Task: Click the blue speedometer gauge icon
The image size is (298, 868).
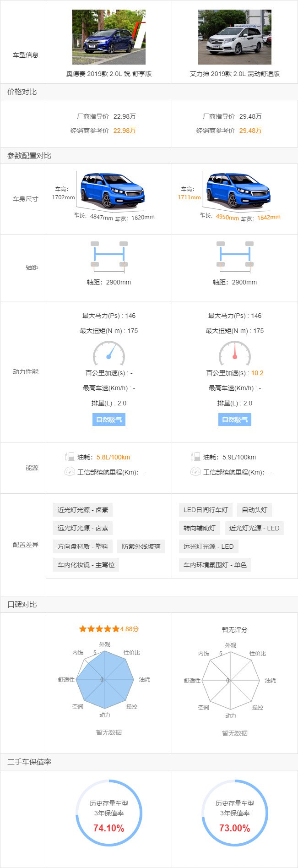Action: point(109,353)
